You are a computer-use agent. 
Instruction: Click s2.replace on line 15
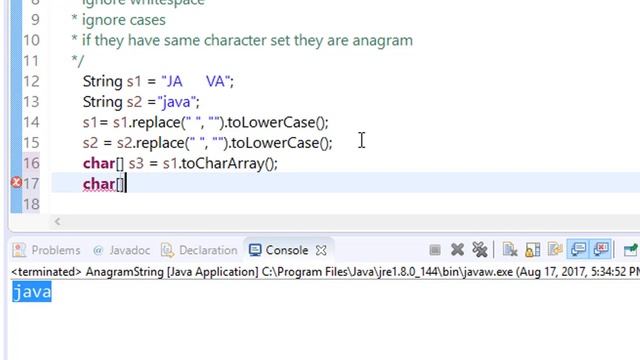coord(151,143)
